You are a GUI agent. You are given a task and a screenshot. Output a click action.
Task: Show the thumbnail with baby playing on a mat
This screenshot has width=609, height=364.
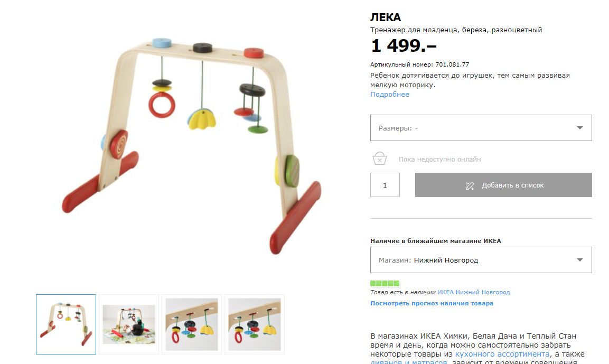coord(129,324)
